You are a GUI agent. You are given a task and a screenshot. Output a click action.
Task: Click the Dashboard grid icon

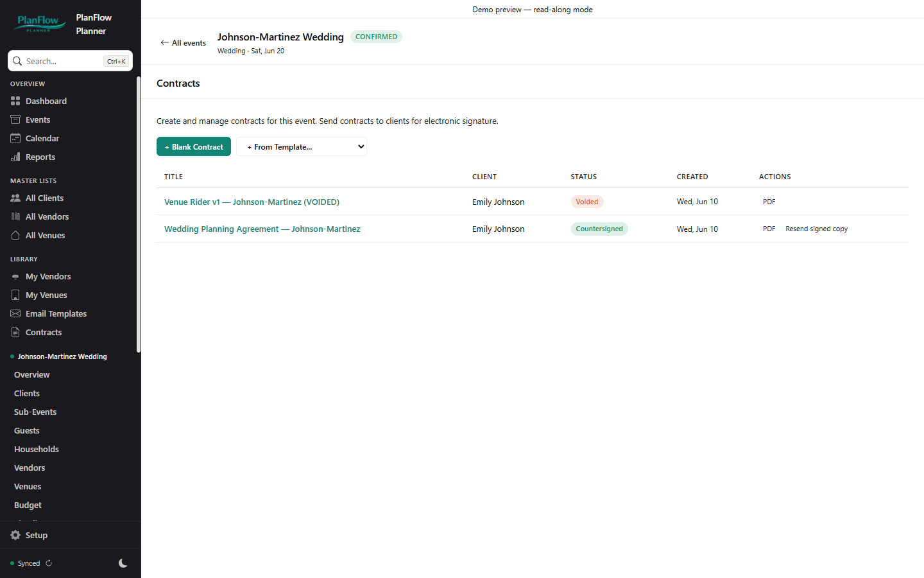click(15, 101)
